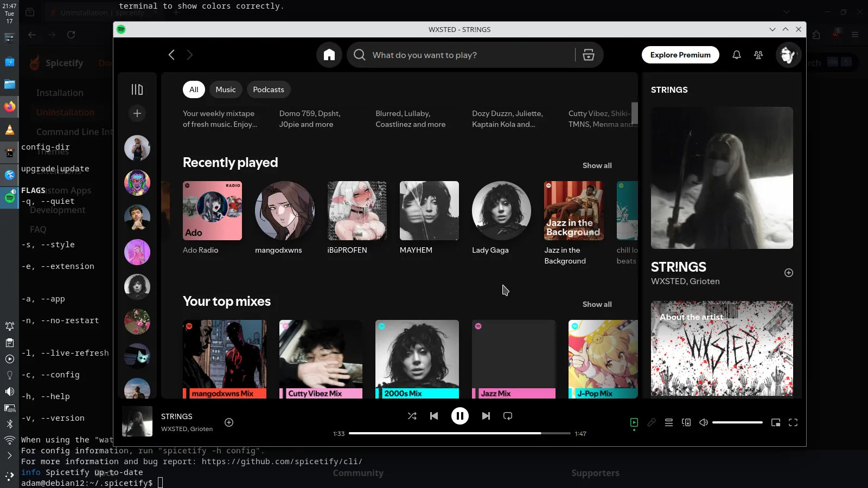
Task: Toggle repeat mode
Action: (508, 416)
